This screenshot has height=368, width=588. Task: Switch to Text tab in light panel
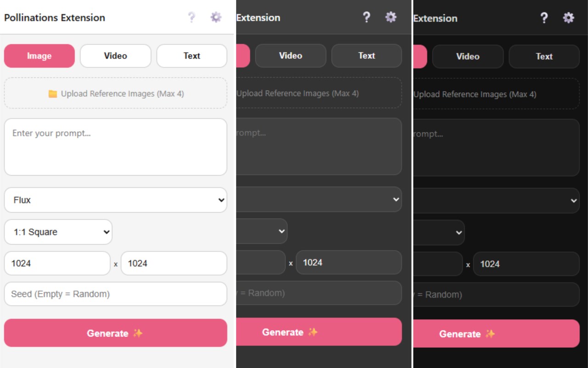click(x=192, y=56)
